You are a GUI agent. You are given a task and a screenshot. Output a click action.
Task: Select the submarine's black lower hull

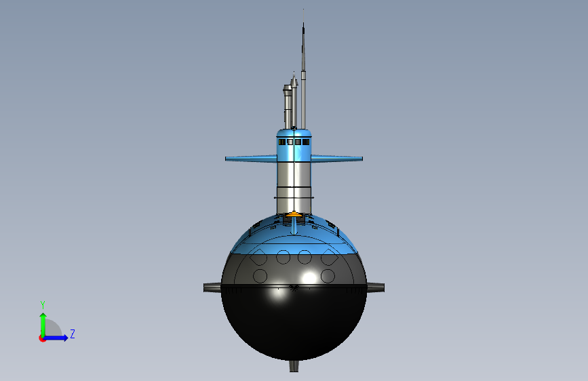click(294, 323)
